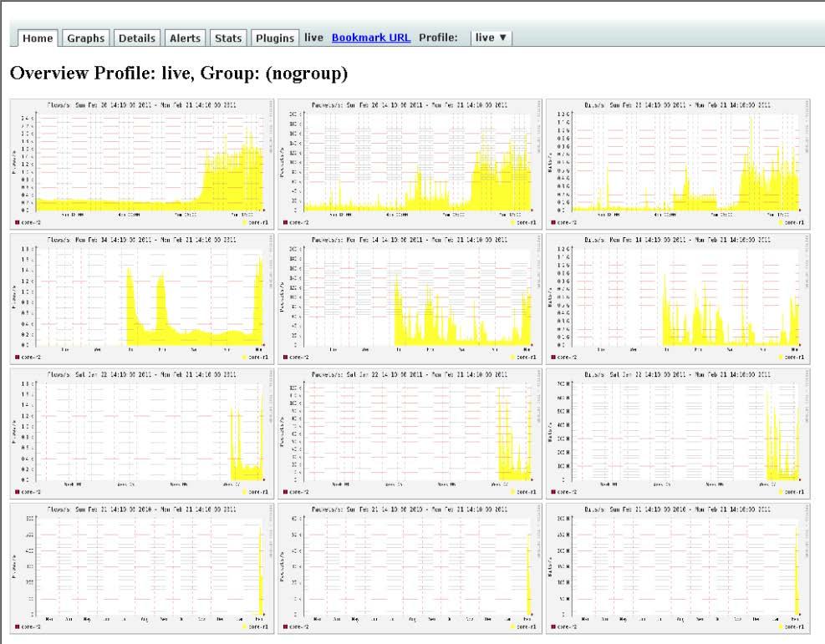Screen dimensions: 825x644
Task: View the weekly Packets/s graph from Feb 14
Action: [410, 298]
